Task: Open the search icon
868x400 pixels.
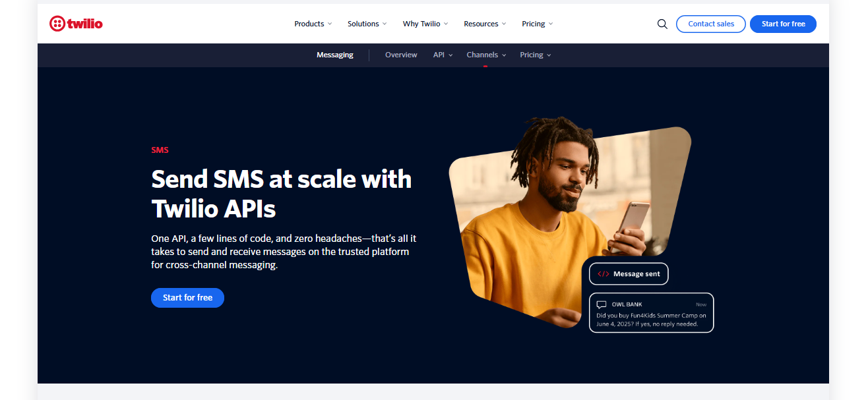Action: (662, 23)
